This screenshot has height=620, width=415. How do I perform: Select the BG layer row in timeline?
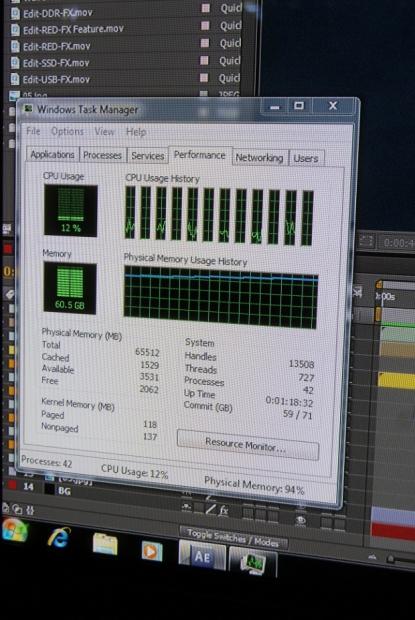pyautogui.click(x=64, y=491)
